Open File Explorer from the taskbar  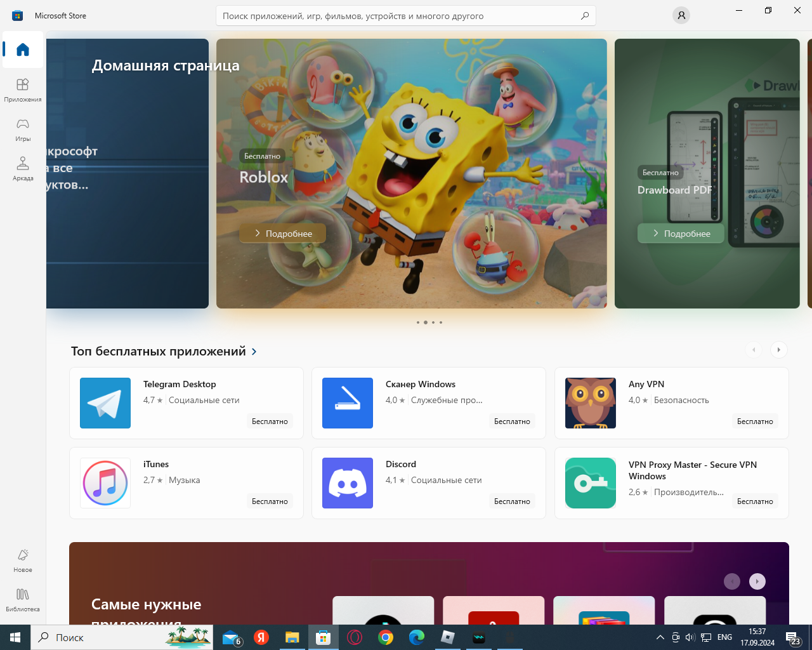(292, 637)
